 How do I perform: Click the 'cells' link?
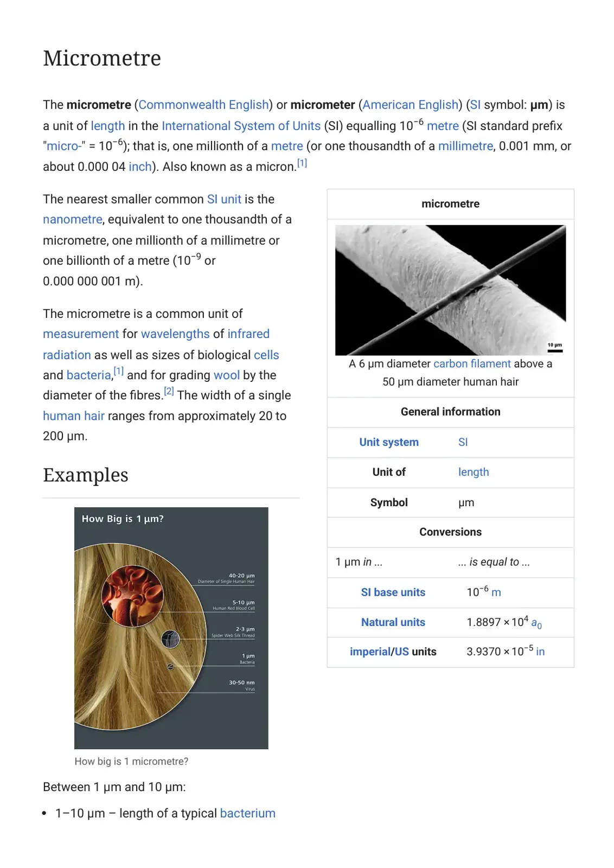pos(266,355)
